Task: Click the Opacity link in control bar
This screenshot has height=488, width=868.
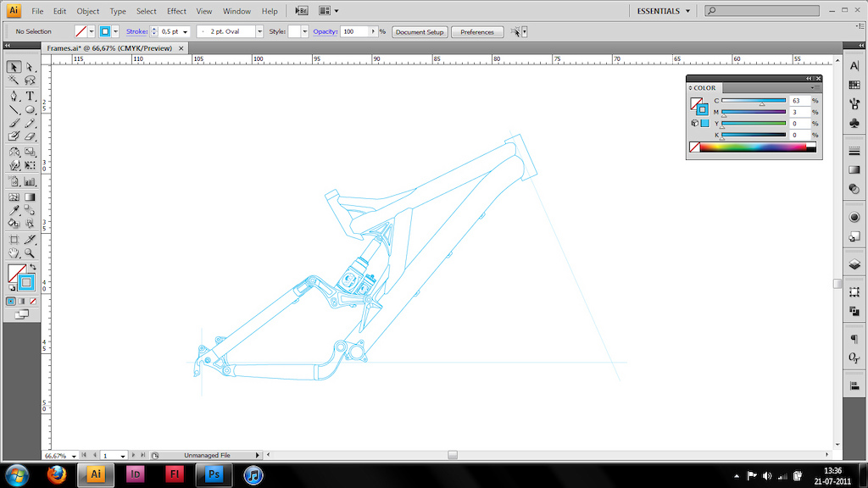Action: (325, 31)
